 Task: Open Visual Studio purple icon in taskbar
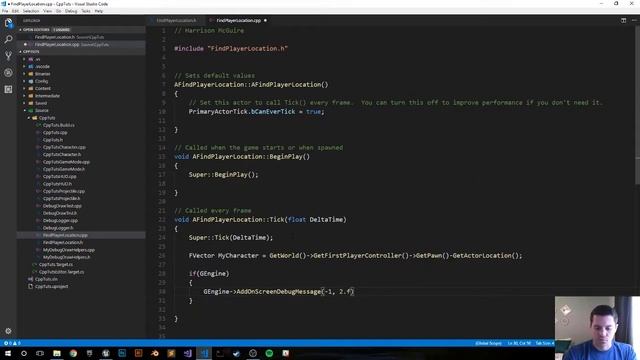point(187,353)
